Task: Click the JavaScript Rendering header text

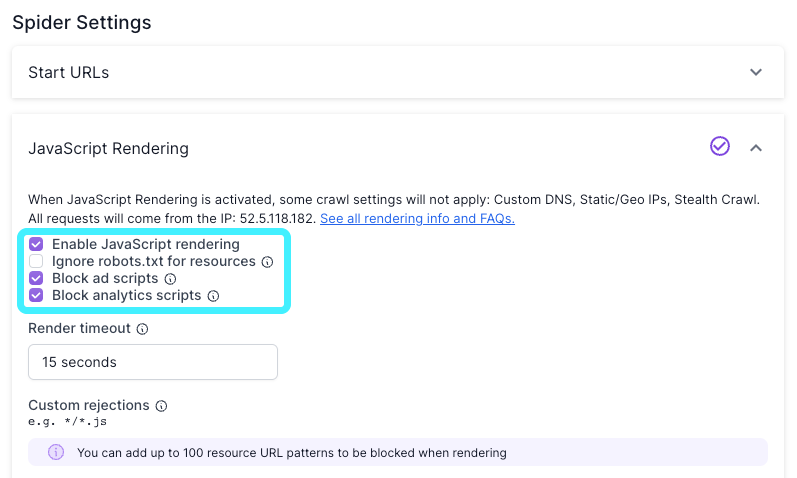Action: 108,148
